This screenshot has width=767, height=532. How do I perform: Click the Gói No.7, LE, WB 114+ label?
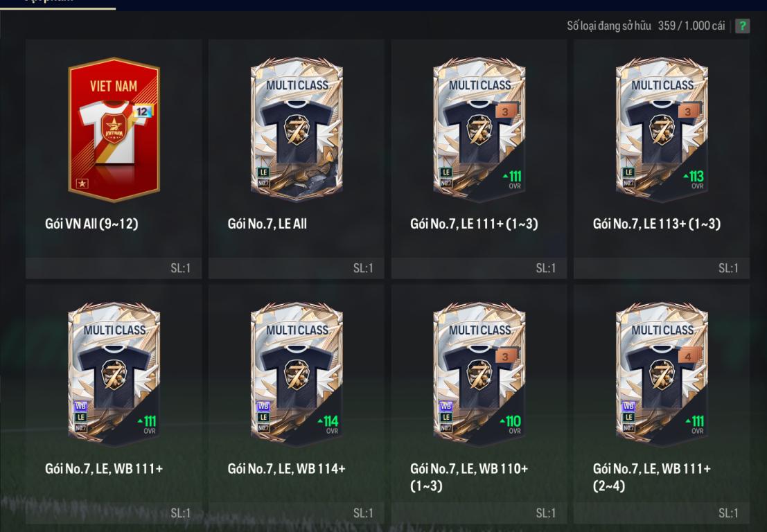[287, 469]
